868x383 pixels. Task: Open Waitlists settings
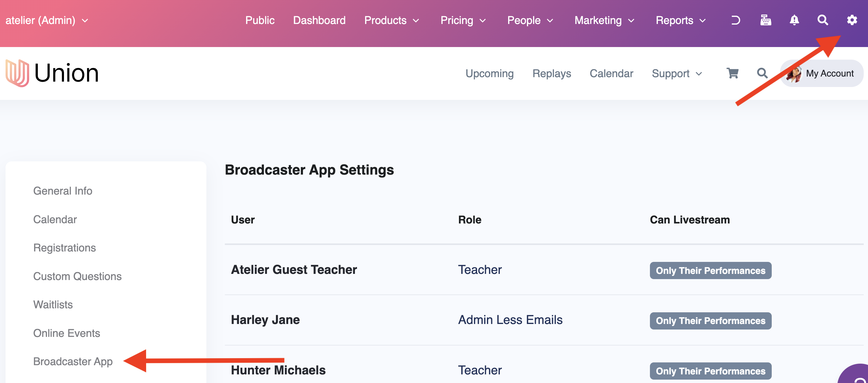53,305
